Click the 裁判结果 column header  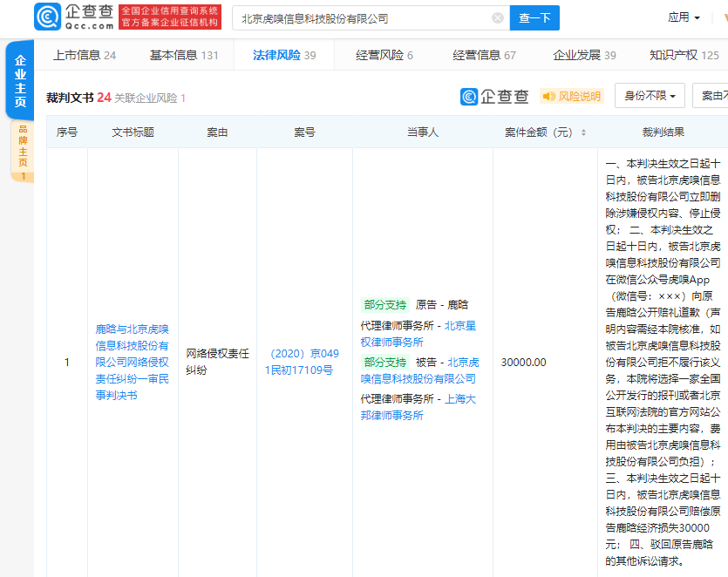click(x=663, y=132)
